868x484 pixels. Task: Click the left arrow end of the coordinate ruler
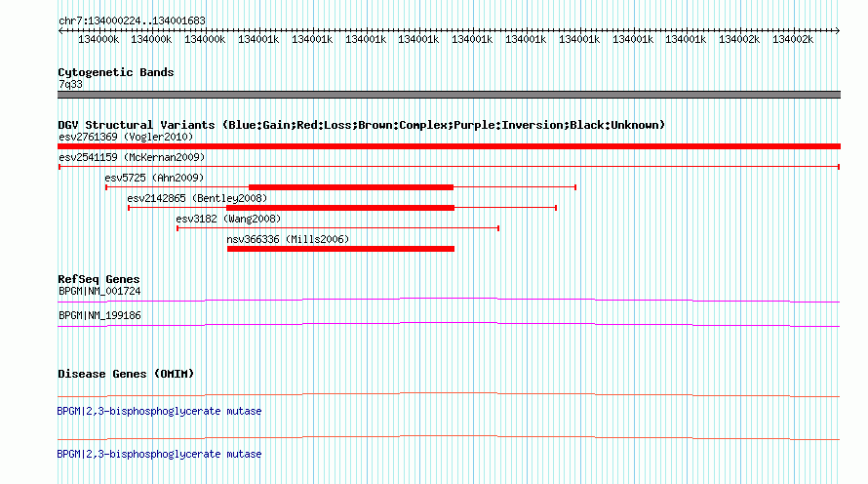pos(60,31)
